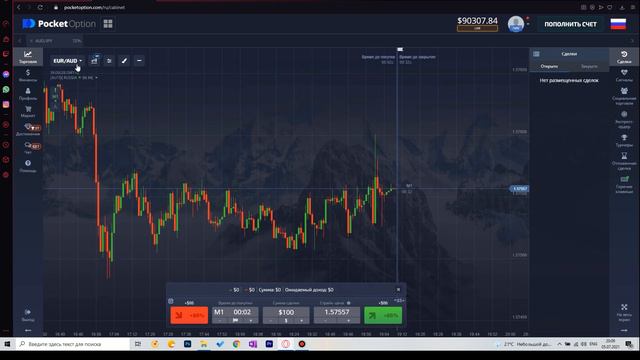Close the trade summary panel
640x360 pixels.
tap(398, 289)
